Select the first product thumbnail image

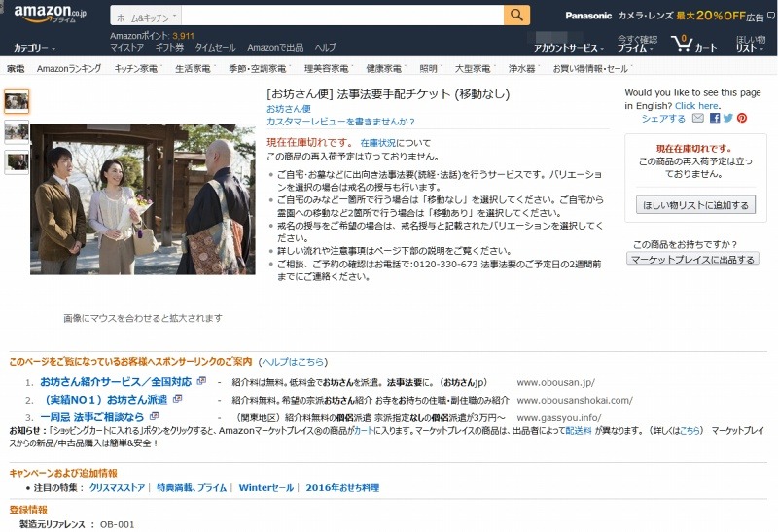click(x=17, y=101)
